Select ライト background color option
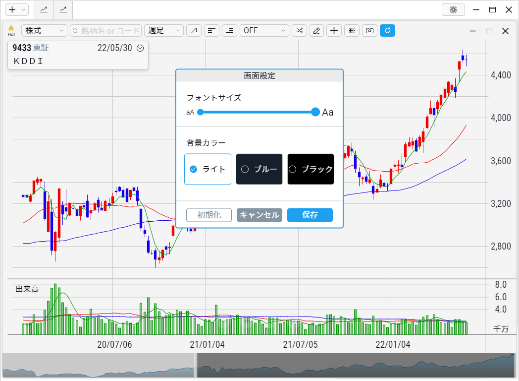The image size is (519, 381). pyautogui.click(x=208, y=169)
